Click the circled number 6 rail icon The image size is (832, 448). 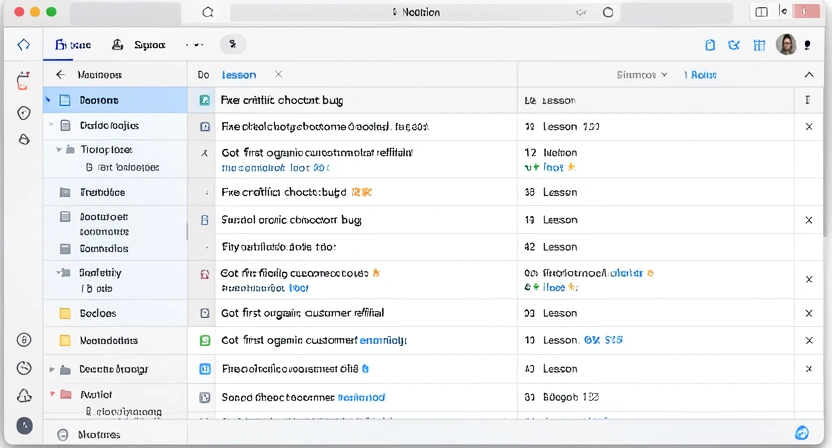point(24,340)
